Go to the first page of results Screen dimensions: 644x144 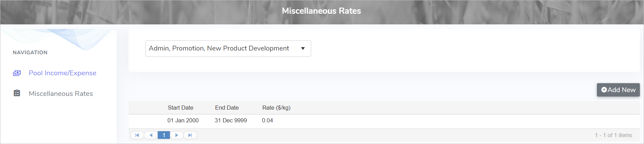[137, 135]
